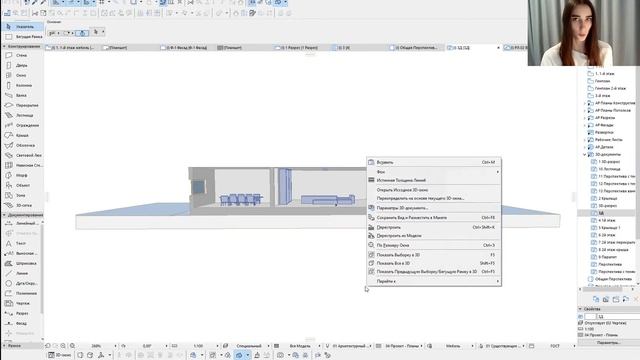Select the Балка (Beam) tool
The height and width of the screenshot is (360, 640).
tap(22, 95)
